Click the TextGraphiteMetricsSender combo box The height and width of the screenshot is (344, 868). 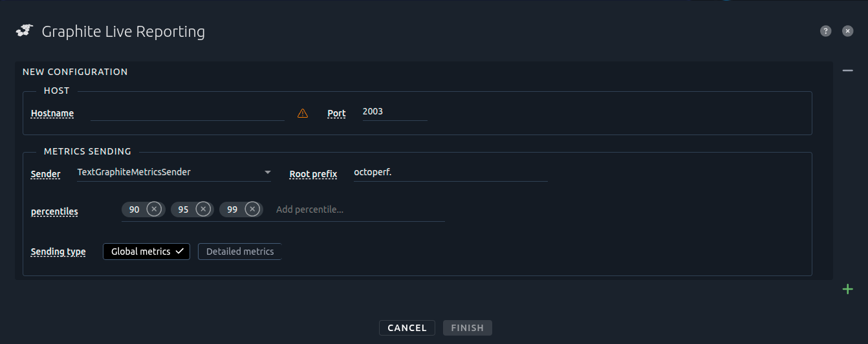coord(167,173)
